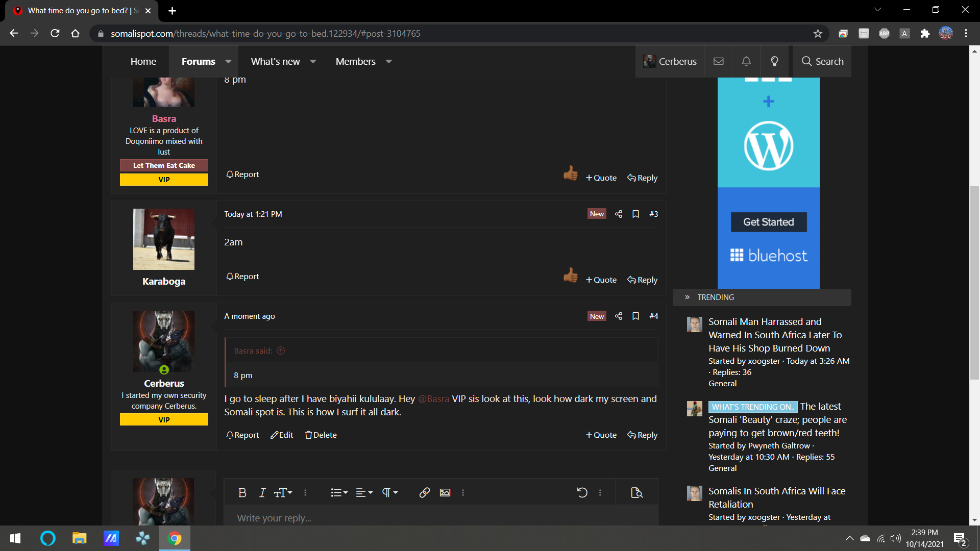The image size is (980, 551).
Task: Expand the What's new dropdown arrow
Action: point(313,61)
